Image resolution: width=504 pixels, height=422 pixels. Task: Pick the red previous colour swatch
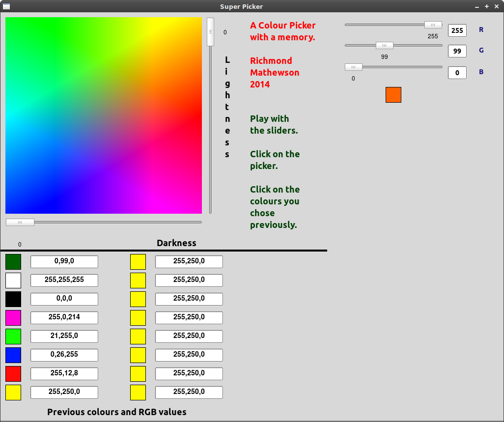(x=13, y=374)
